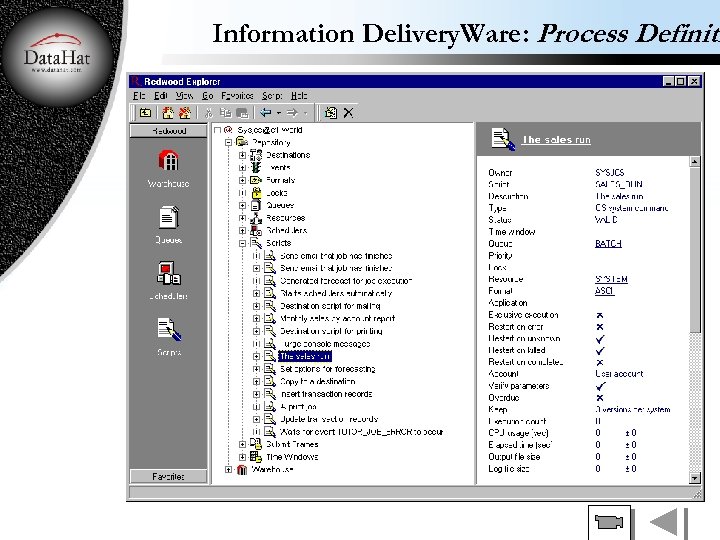Follow the SYSTEM resource link

611,279
